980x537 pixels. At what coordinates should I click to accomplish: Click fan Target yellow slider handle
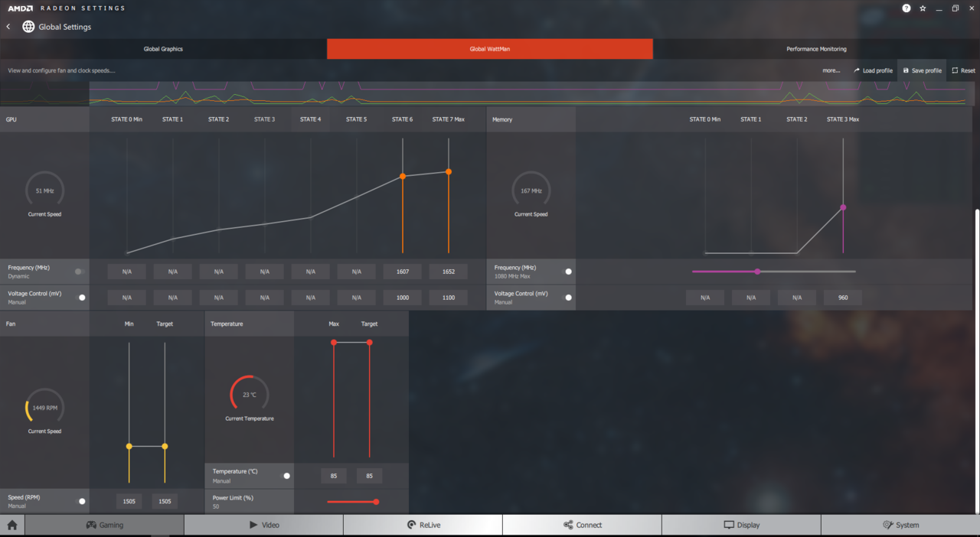165,446
